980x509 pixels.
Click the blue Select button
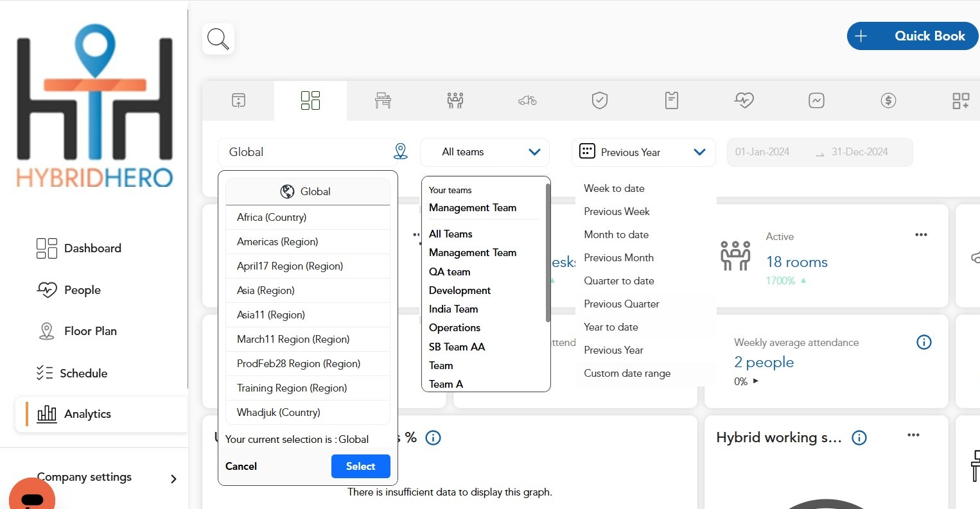point(360,466)
